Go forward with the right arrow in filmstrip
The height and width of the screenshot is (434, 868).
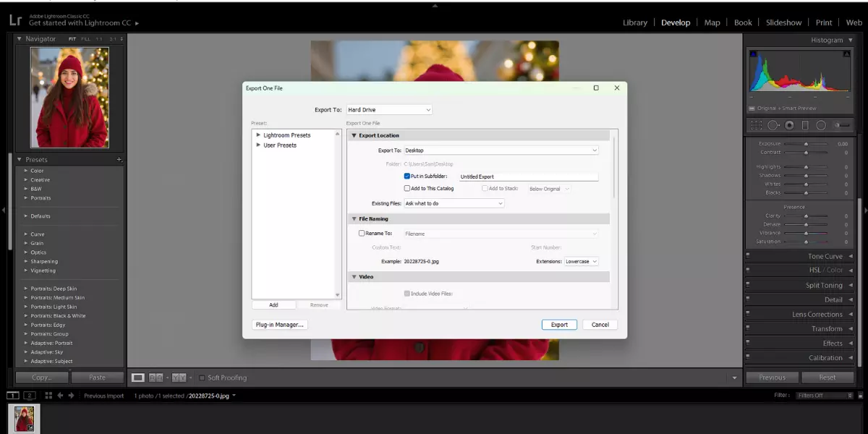[x=72, y=396]
